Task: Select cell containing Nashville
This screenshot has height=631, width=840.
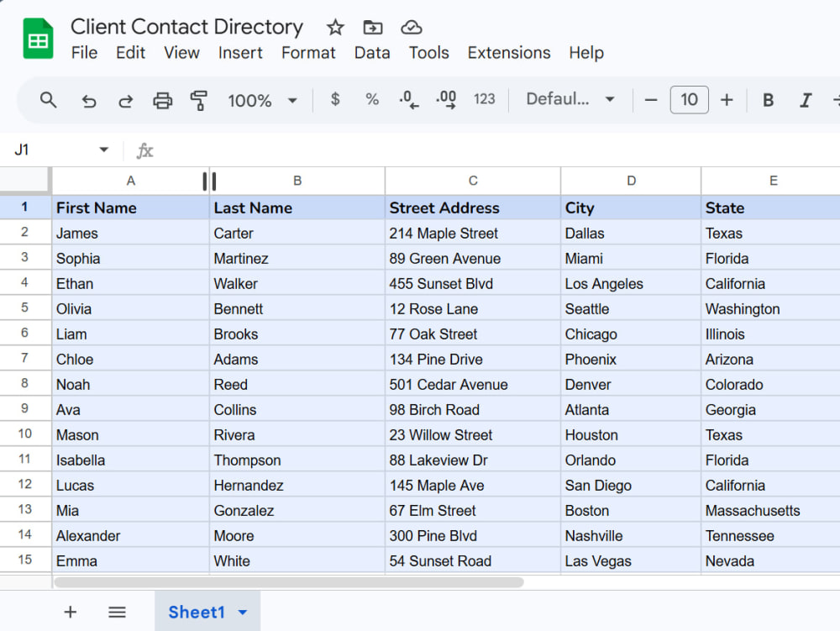Action: [631, 535]
